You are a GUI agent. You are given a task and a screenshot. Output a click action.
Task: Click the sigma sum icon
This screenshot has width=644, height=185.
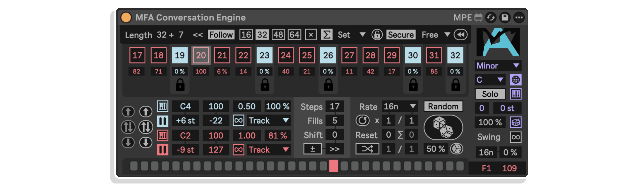[327, 35]
